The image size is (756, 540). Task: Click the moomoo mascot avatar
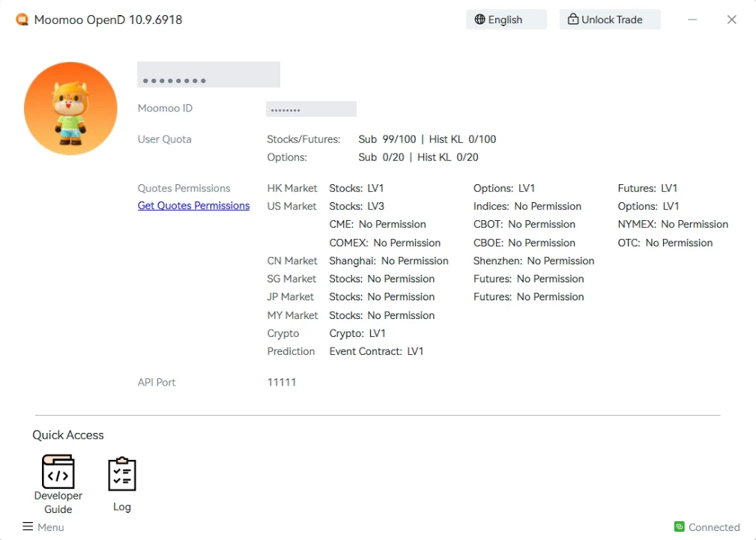click(71, 109)
